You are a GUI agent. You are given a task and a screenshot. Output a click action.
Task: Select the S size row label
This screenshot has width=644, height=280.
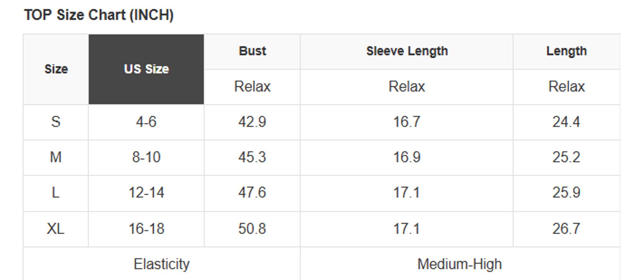56,122
